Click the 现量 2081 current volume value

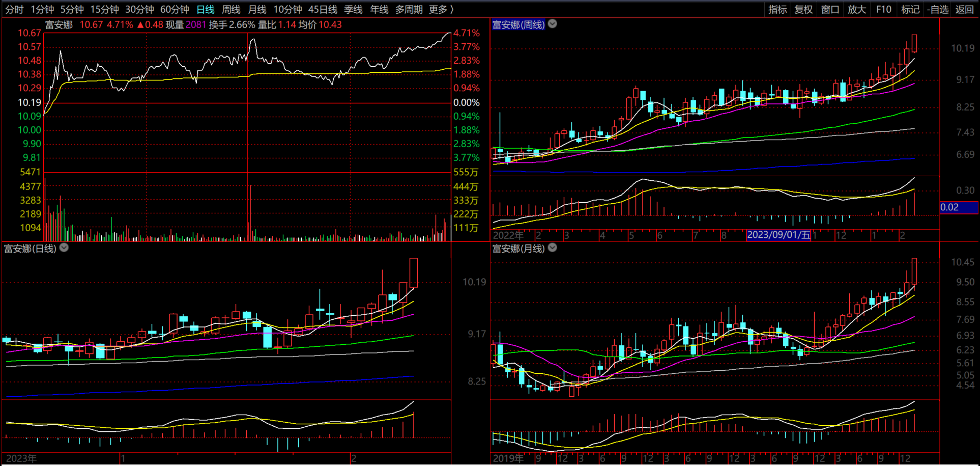pos(186,24)
